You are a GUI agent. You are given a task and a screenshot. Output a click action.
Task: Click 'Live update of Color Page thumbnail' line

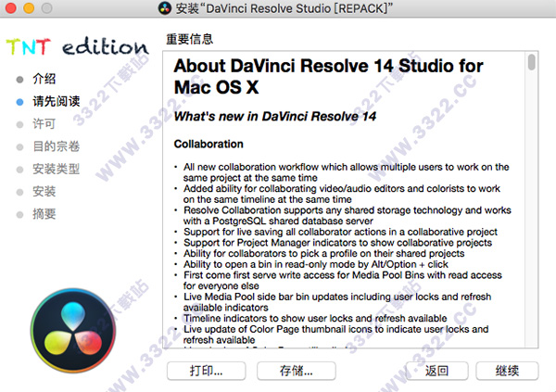(335, 335)
